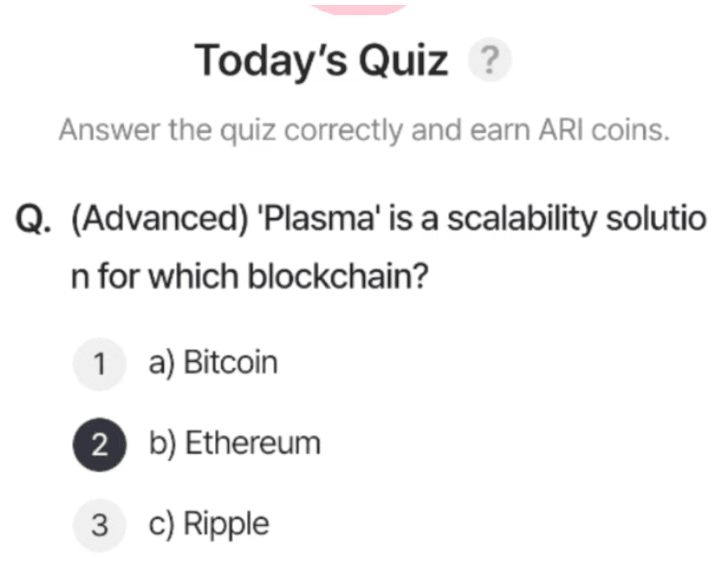Screen dimensions: 728x584
Task: Click 'blockchain?' at the question's end
Action: [339, 277]
